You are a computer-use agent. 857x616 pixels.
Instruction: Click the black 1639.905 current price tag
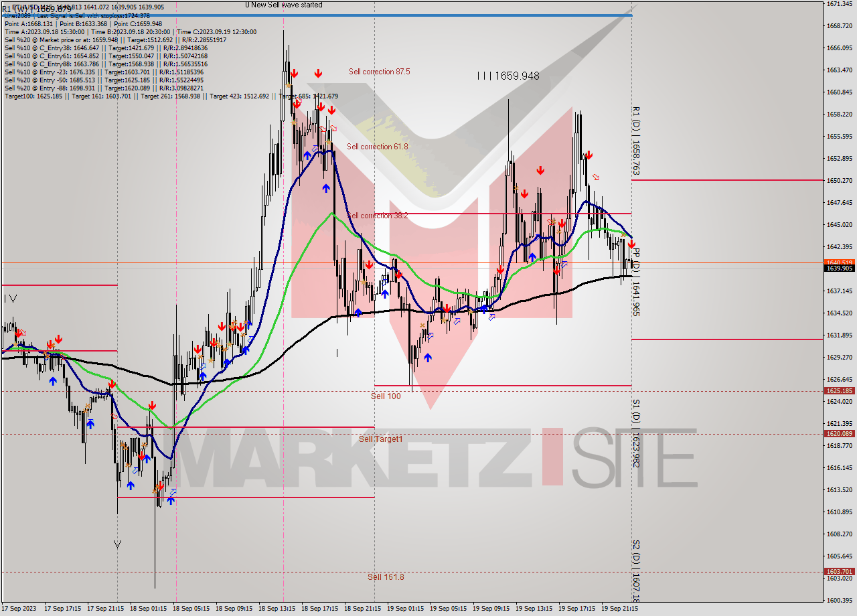[x=839, y=268]
